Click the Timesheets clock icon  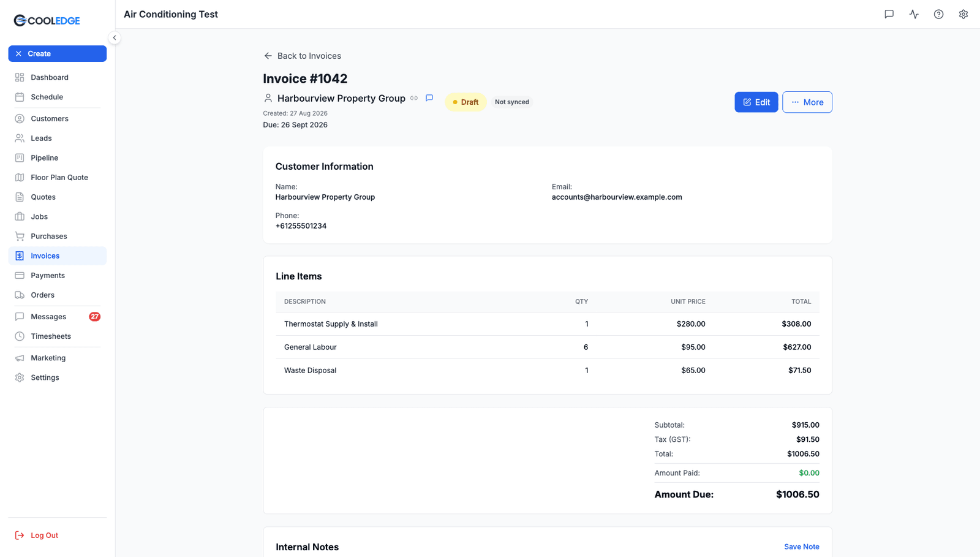point(20,336)
